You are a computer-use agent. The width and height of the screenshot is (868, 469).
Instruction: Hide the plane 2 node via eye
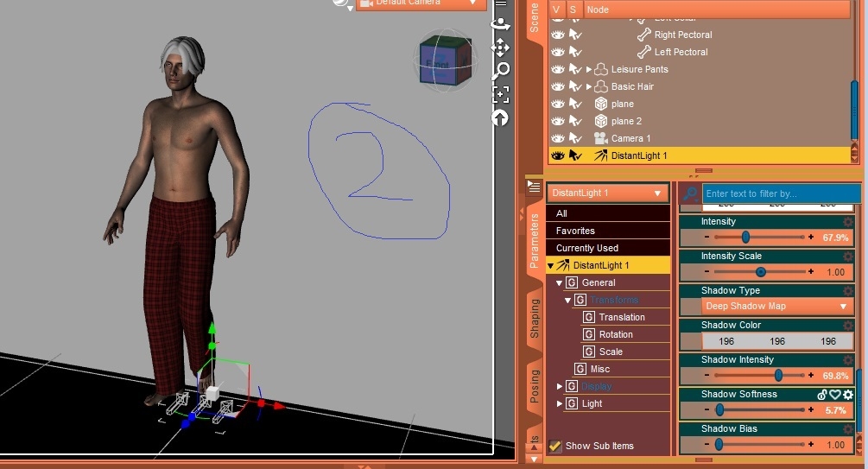point(557,121)
